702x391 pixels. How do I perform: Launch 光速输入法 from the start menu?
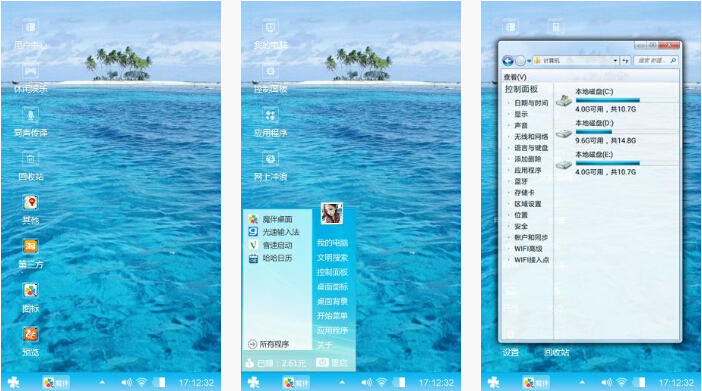click(274, 232)
